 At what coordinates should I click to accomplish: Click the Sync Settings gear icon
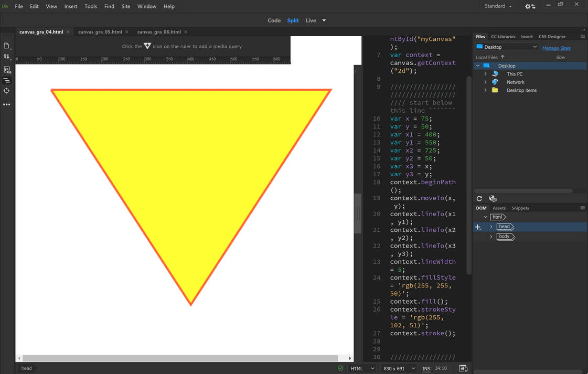tap(530, 6)
